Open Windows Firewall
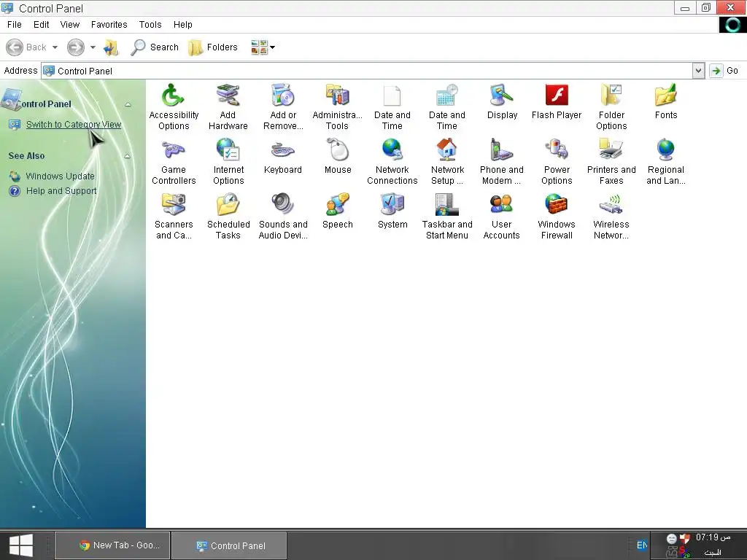The height and width of the screenshot is (560, 747). click(x=557, y=216)
